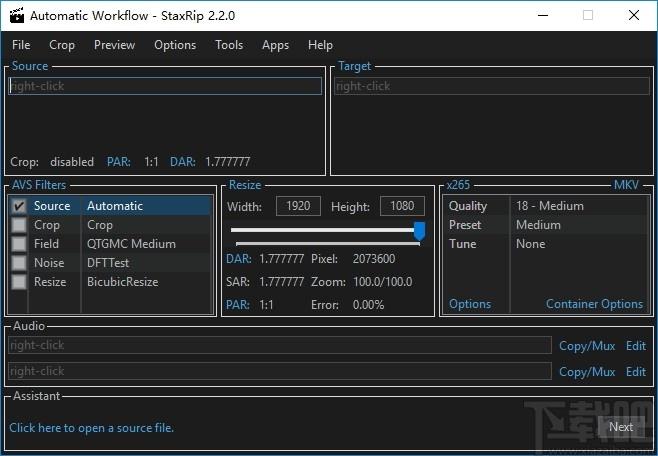
Task: Select the DFTTest filter entry
Action: [108, 263]
